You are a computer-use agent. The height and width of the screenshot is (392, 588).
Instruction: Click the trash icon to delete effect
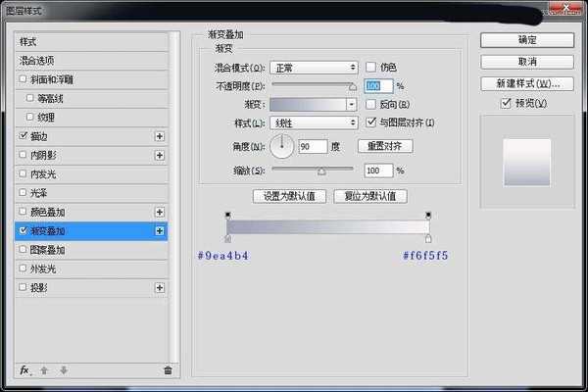coord(168,370)
